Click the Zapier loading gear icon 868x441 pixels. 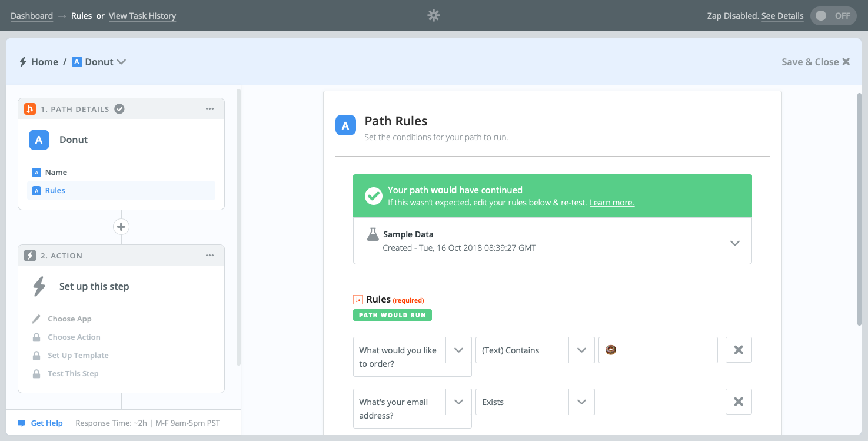click(x=434, y=16)
